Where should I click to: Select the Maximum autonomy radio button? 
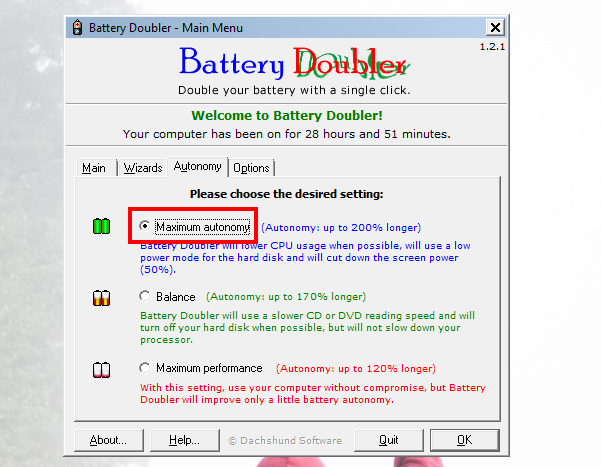click(145, 226)
